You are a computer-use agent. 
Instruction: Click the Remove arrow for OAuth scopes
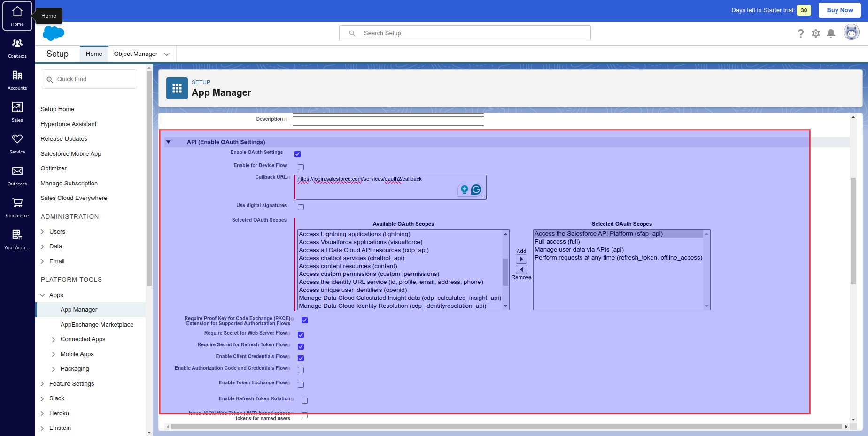[x=521, y=269]
